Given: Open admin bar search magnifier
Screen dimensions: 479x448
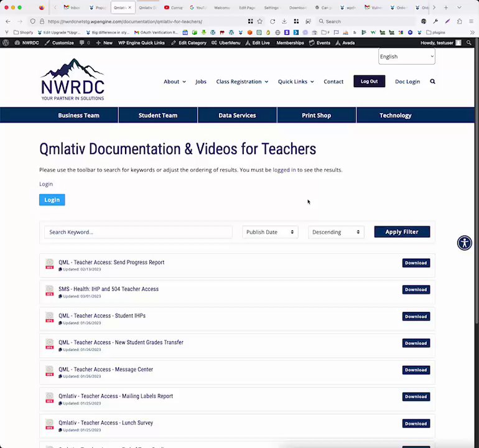Looking at the screenshot, I should [x=469, y=43].
